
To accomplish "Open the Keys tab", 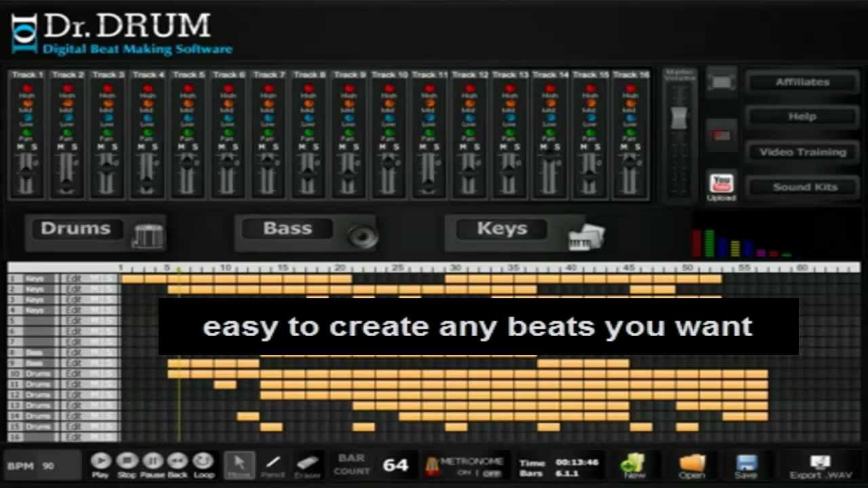I will [x=502, y=229].
